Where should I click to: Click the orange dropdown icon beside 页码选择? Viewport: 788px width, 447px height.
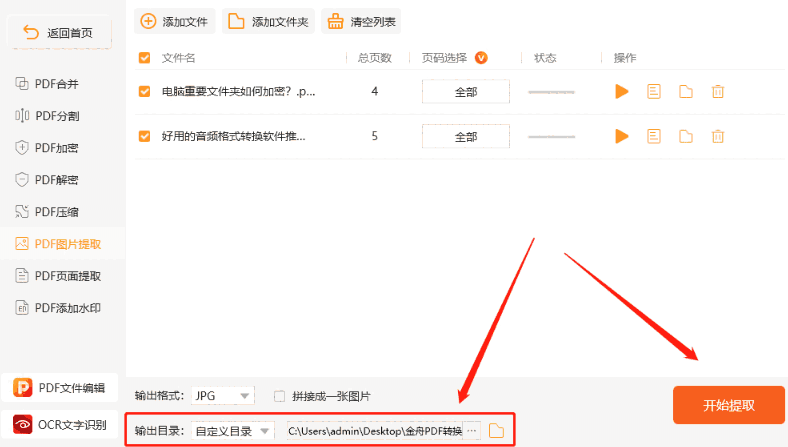pyautogui.click(x=481, y=58)
